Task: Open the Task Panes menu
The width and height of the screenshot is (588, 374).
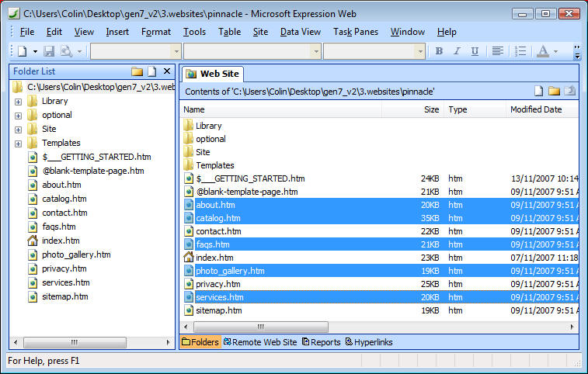Action: click(x=355, y=32)
